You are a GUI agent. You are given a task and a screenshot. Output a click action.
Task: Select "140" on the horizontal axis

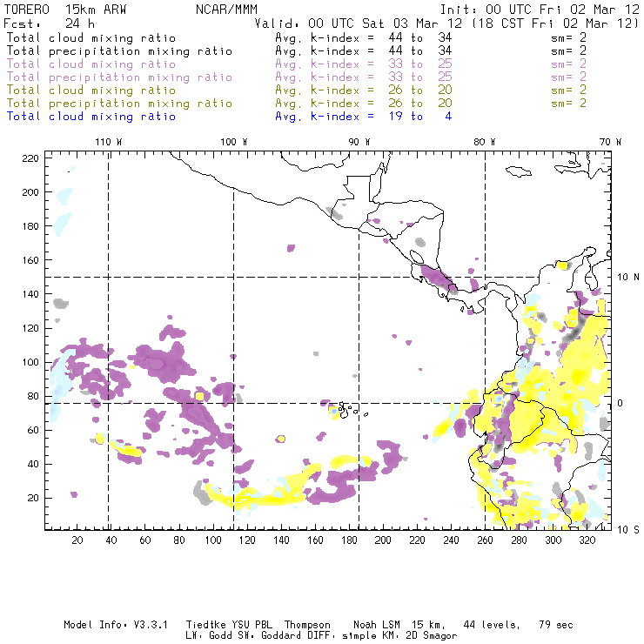tap(281, 540)
